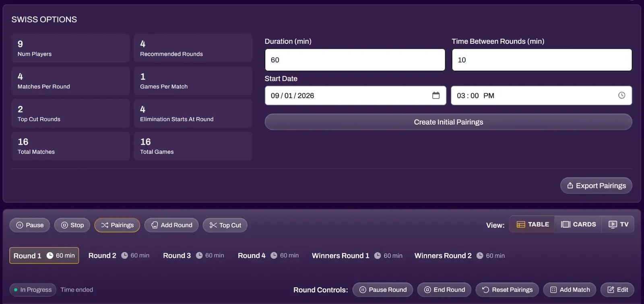
Task: Select the Winners Round 2 tab
Action: click(460, 256)
